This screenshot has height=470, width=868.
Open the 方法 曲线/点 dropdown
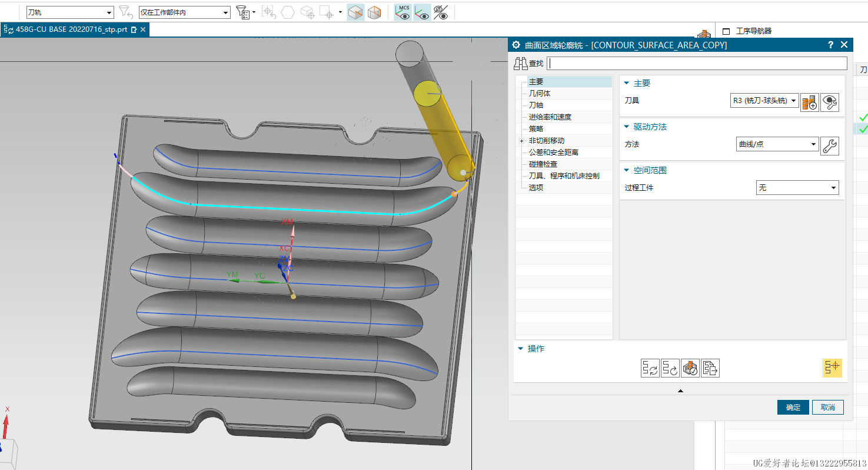click(x=777, y=144)
